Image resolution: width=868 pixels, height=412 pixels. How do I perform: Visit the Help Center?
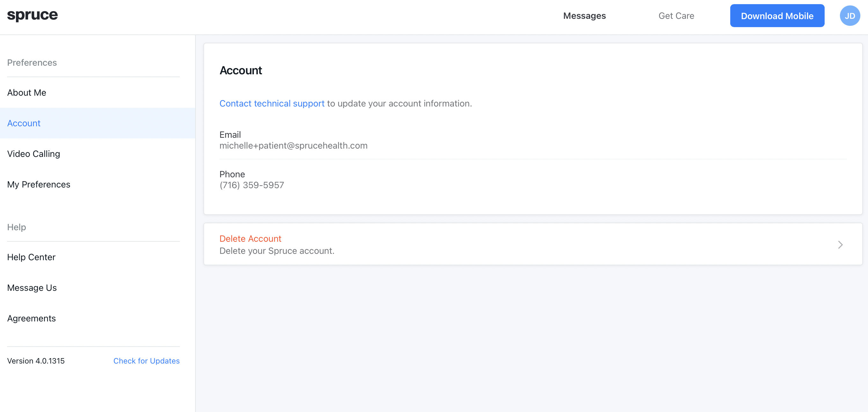31,257
